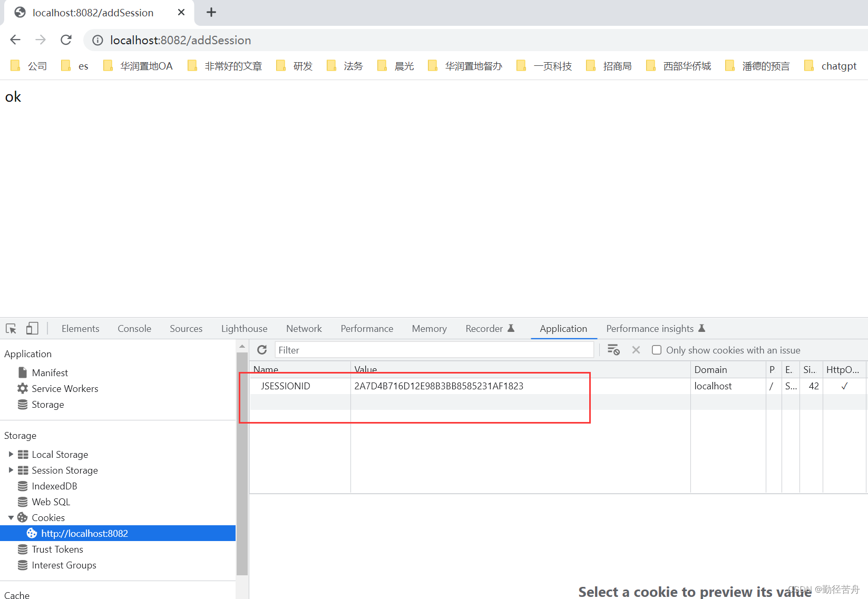This screenshot has height=599, width=868.
Task: Open the 公司 bookmark folder
Action: tap(29, 66)
